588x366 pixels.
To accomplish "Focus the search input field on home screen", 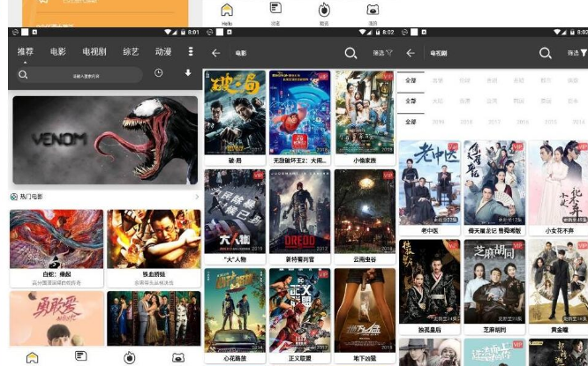I will (x=79, y=75).
